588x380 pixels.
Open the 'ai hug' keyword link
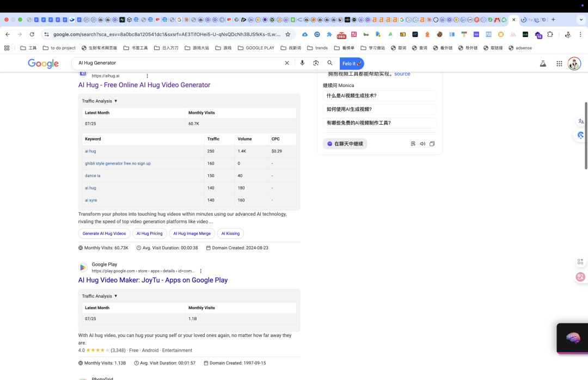pos(90,151)
